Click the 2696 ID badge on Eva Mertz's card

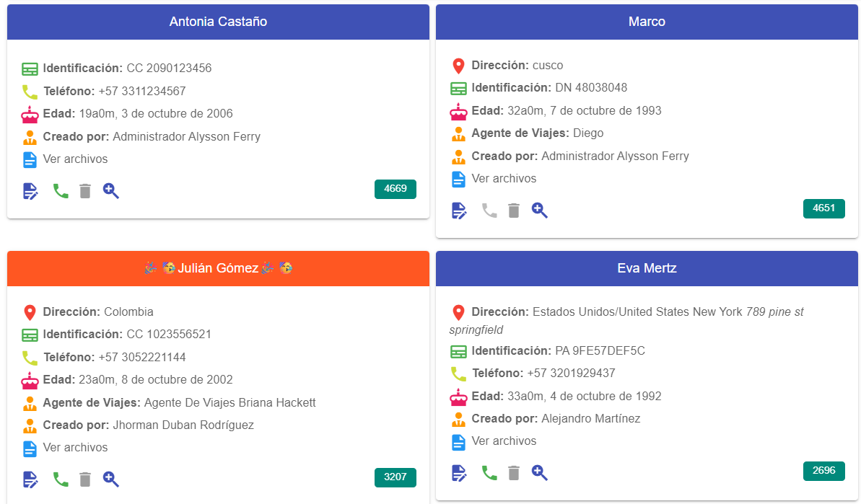(x=823, y=471)
